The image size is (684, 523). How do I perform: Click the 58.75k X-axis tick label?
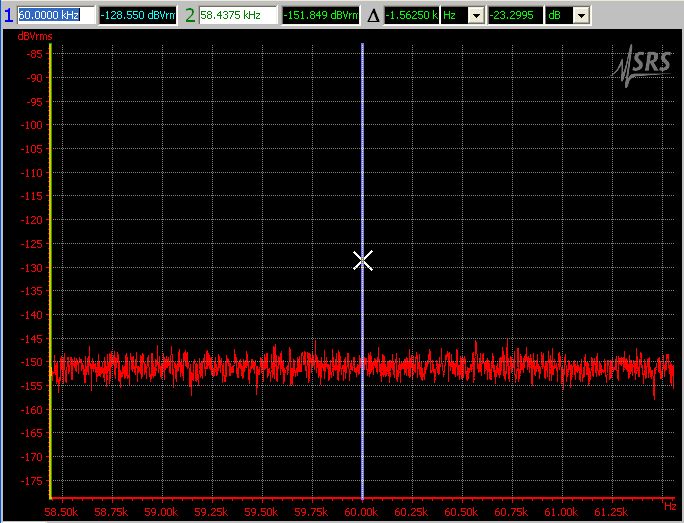111,512
